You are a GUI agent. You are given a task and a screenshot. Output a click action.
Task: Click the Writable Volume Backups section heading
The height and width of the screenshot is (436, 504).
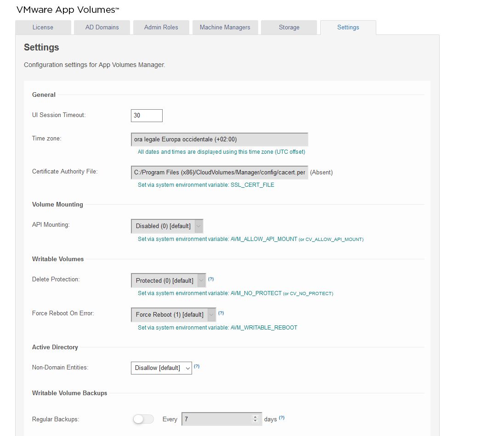[70, 393]
